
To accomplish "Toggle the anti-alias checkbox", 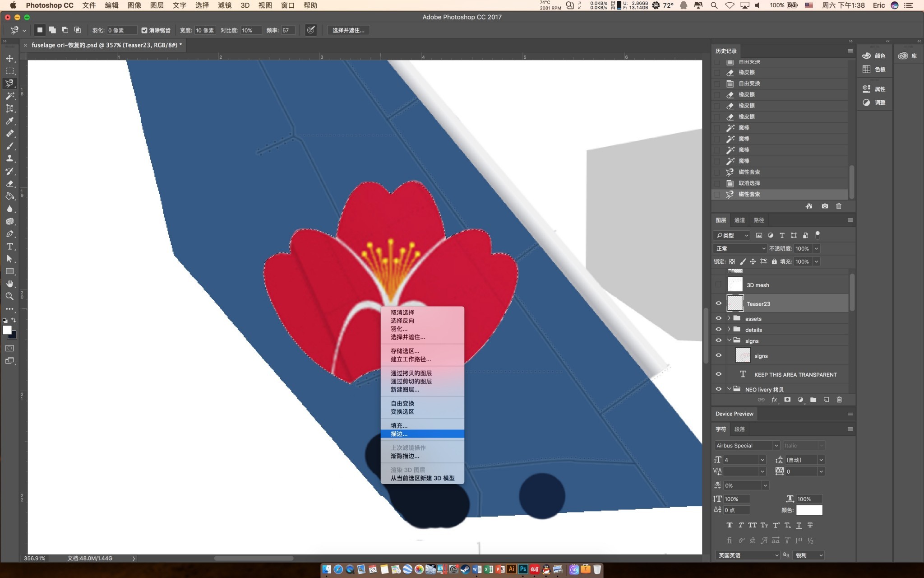I will (144, 30).
